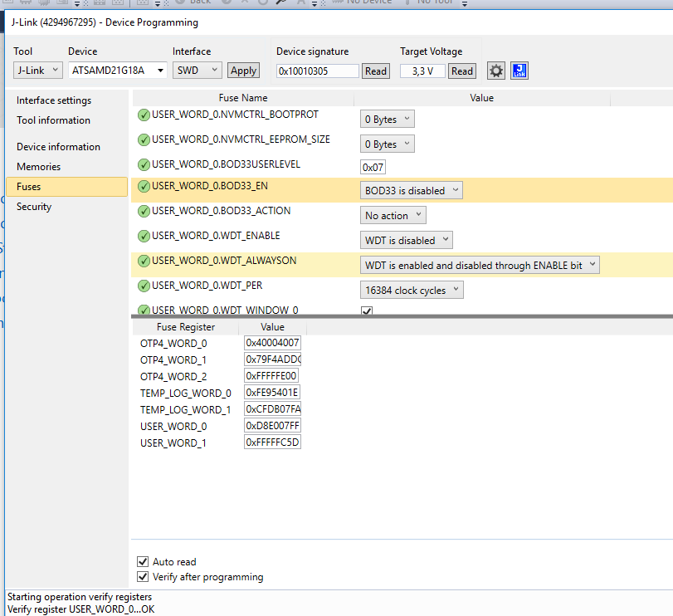The width and height of the screenshot is (673, 616).
Task: Edit the OTP4_WORD_1 register value
Action: coord(272,359)
